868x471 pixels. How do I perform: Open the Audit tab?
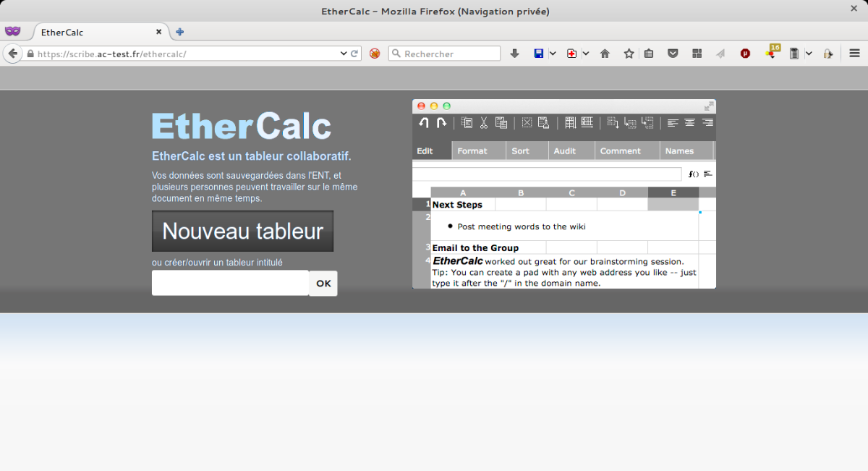(571, 150)
